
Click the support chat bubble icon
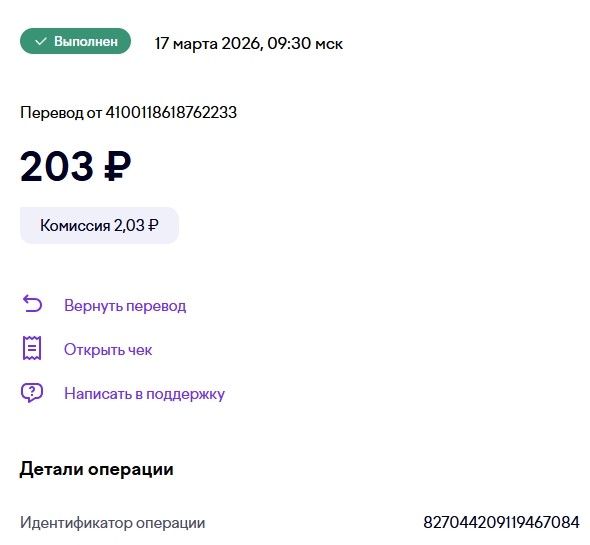[32, 393]
